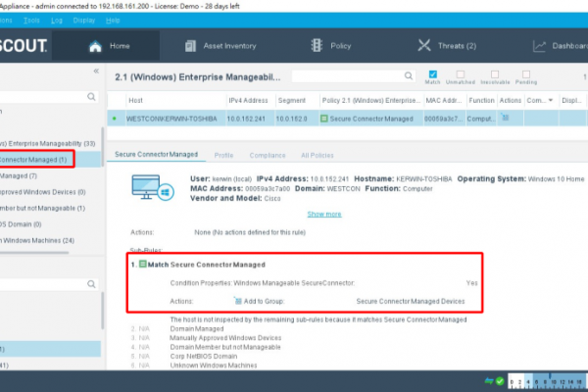Screen dimensions: 588x392
Task: Click the upper sidebar search icon
Action: 91,97
